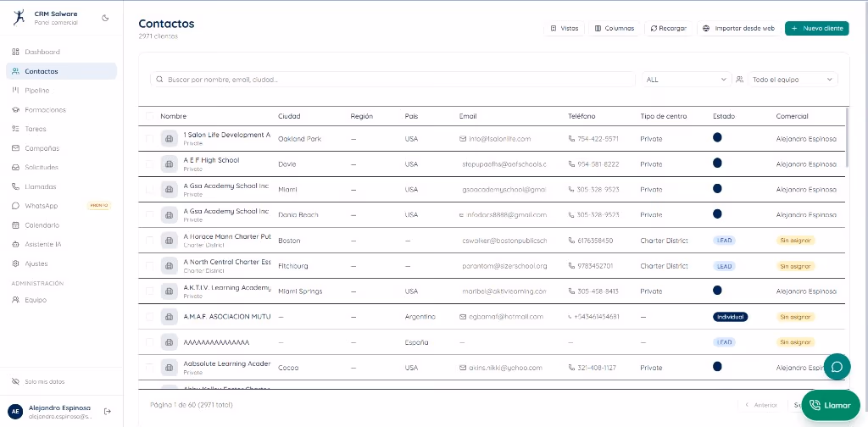Check the A.K.T.I.V. Learning Academy row

tap(149, 291)
